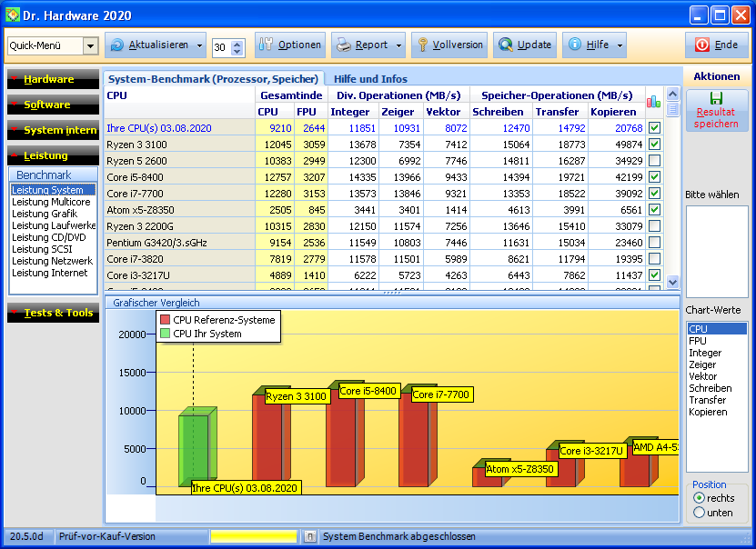
Task: Uncheck the Ryzen 3 3100 chart checkbox
Action: point(654,144)
